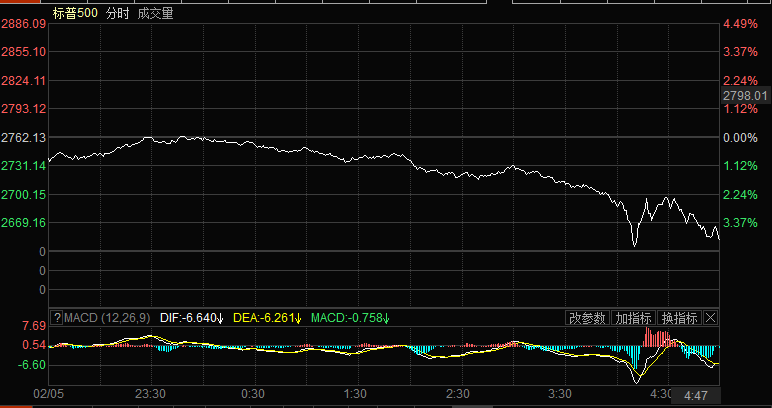The width and height of the screenshot is (772, 408).
Task: Click the green MACD:-0.758 value
Action: [351, 318]
